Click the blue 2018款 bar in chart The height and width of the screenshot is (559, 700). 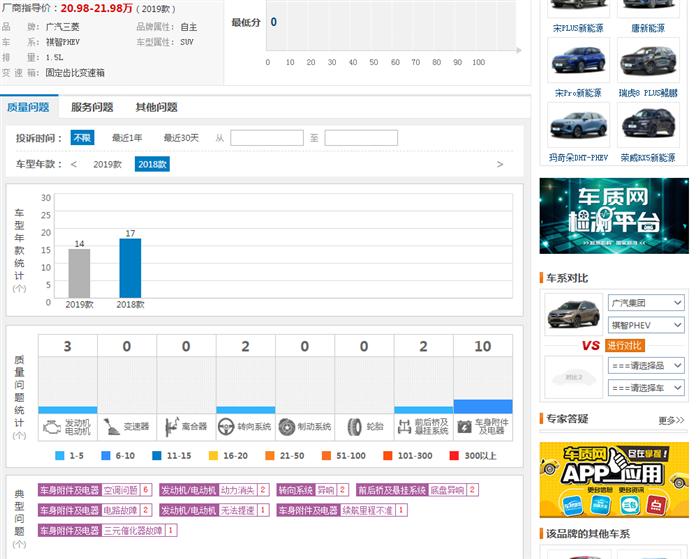click(x=130, y=268)
